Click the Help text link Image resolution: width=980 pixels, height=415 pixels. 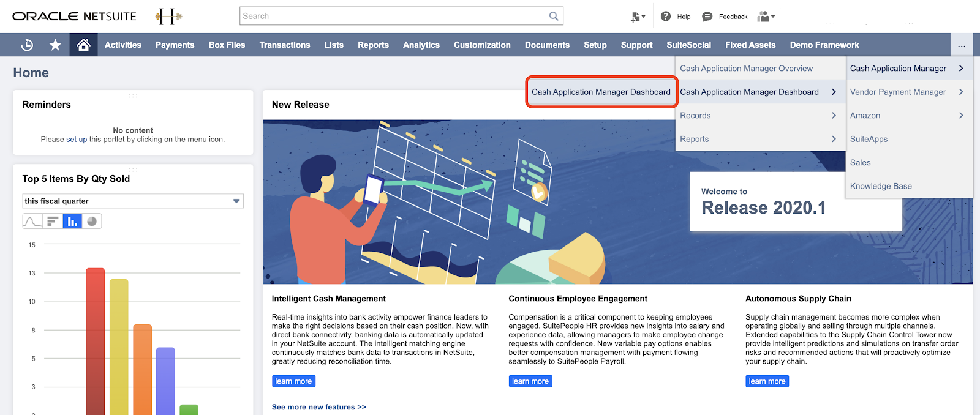point(684,17)
